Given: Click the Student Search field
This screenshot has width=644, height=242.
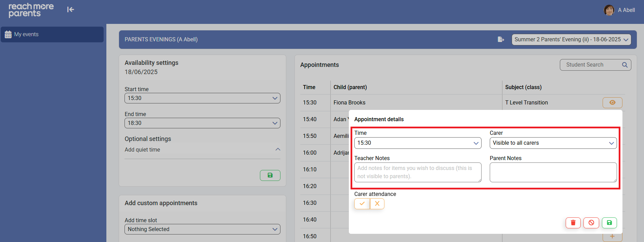Looking at the screenshot, I should click(592, 65).
